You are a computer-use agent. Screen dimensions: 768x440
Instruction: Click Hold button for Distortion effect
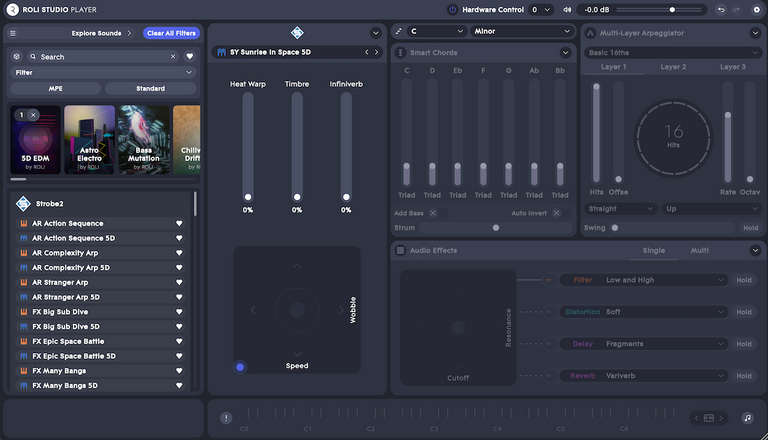pos(744,312)
